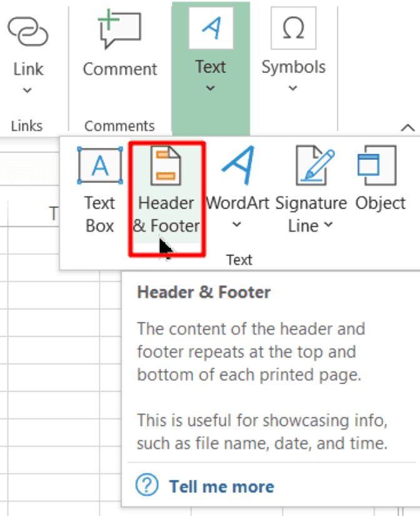Screen dimensions: 420x516
Task: Click the help question mark icon
Action: 146,486
